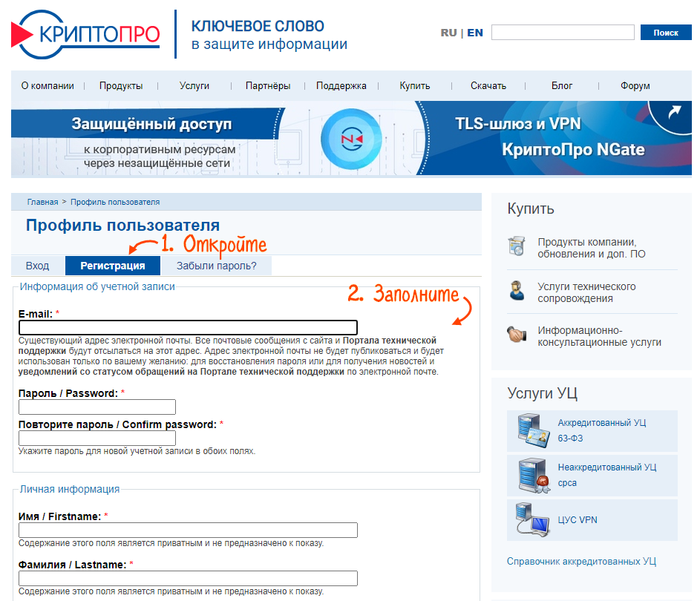Click the Купить sidebar heading
Screen dimensions: 700x601
tap(530, 208)
